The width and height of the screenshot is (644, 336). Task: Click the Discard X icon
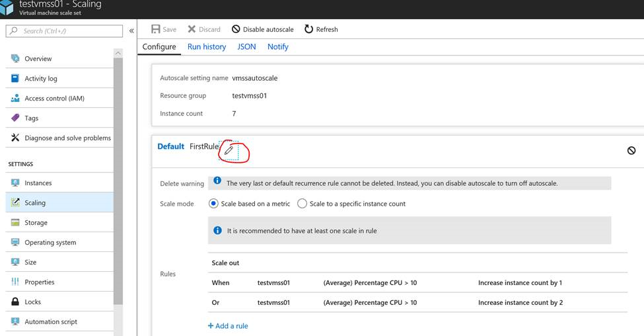pyautogui.click(x=192, y=29)
